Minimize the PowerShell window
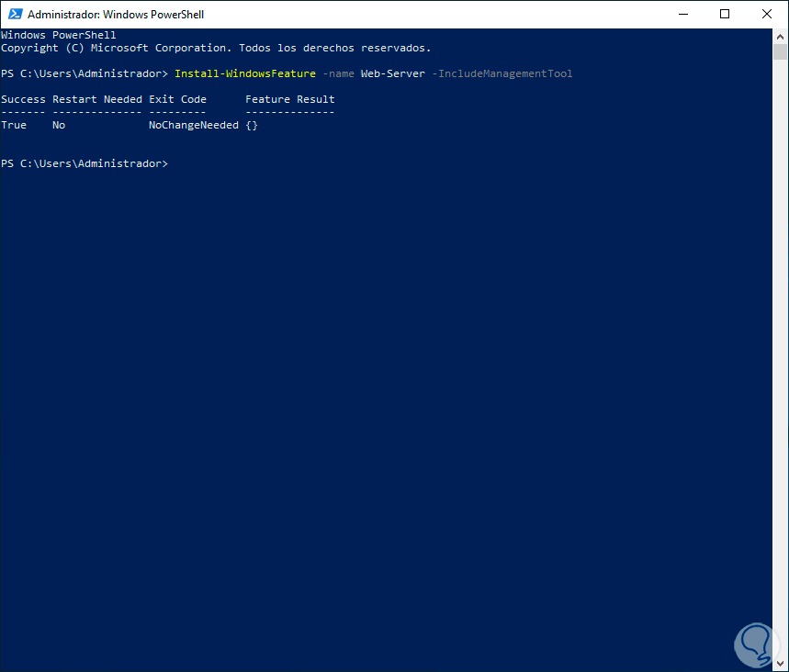The image size is (789, 672). click(682, 14)
